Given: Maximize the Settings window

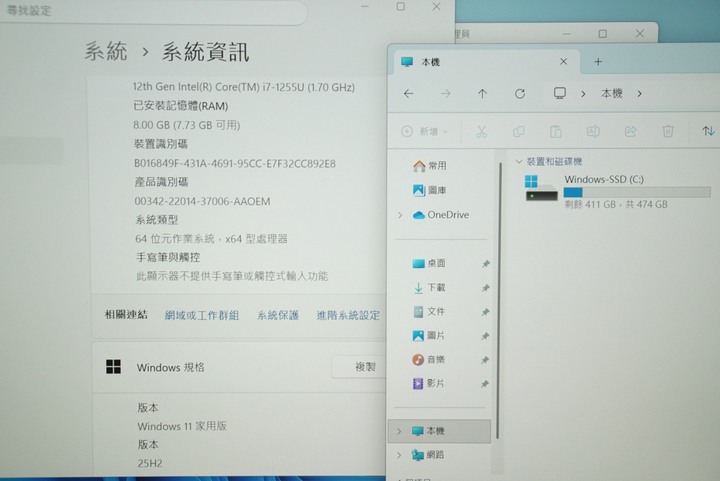Looking at the screenshot, I should (400, 6).
